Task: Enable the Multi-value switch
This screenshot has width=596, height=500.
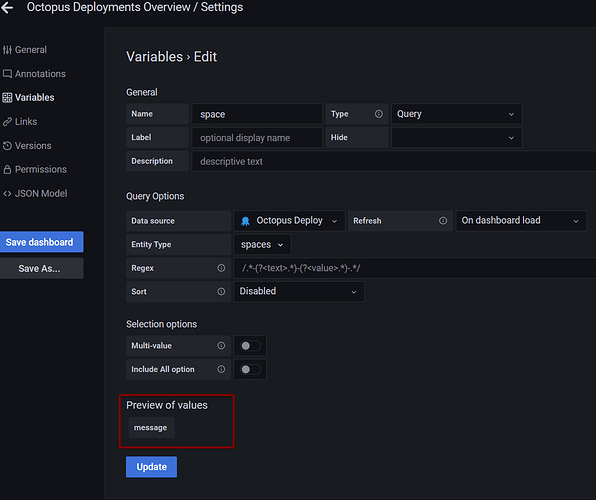Action: 250,346
